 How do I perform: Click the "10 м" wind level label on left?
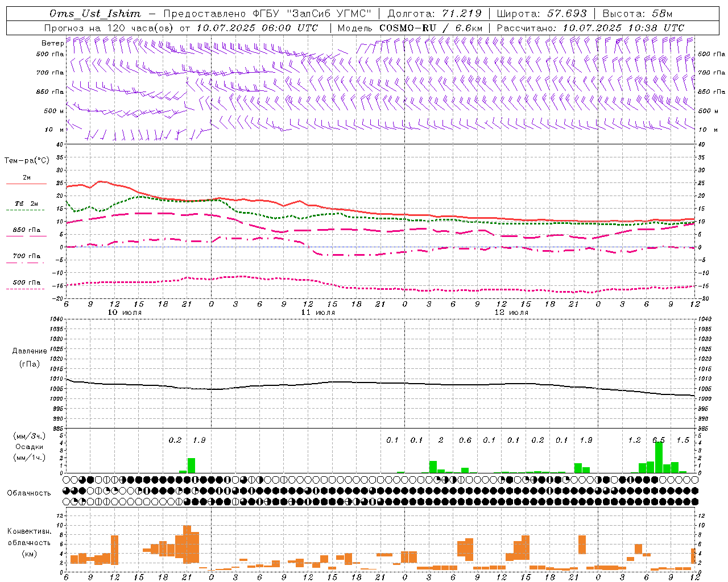pos(54,130)
